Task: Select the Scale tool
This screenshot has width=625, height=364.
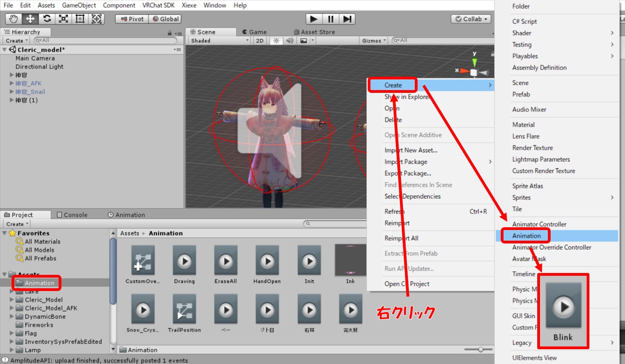Action: coord(63,19)
